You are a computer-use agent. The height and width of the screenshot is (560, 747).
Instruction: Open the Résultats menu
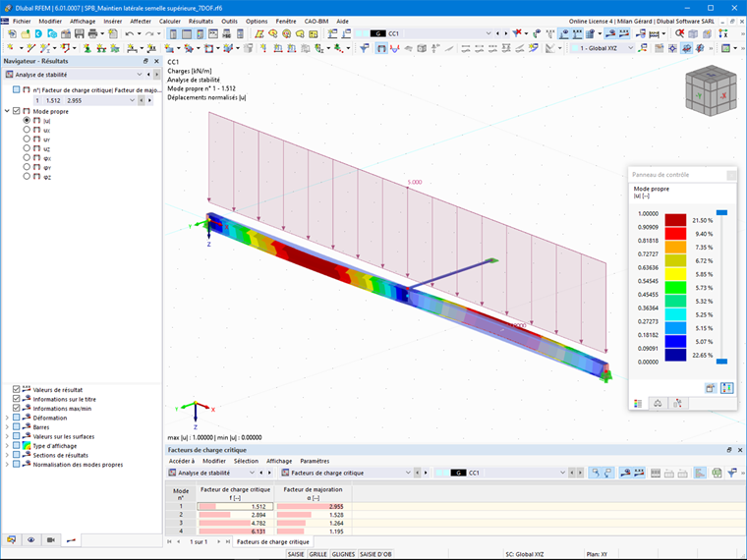coord(201,21)
